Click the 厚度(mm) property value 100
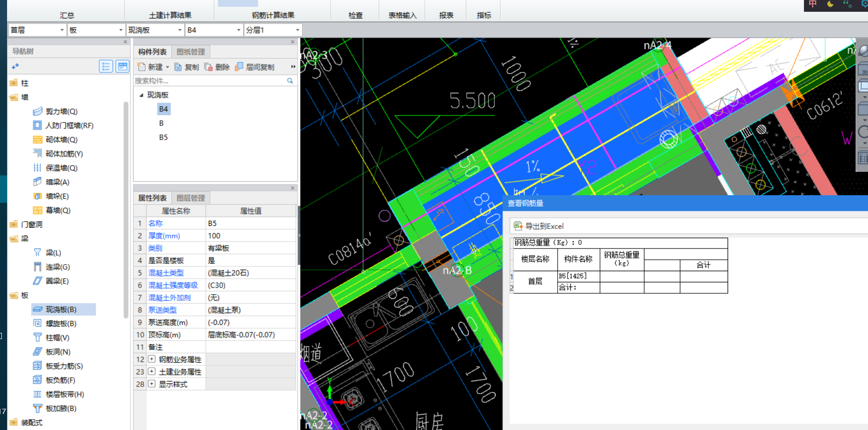The image size is (868, 430). tap(251, 236)
